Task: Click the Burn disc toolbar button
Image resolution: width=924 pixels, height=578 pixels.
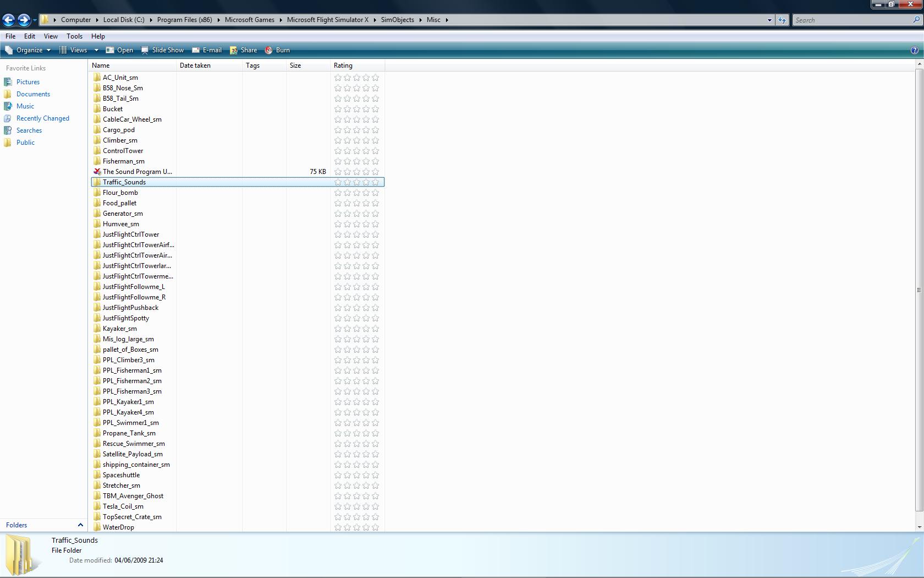Action: pyautogui.click(x=277, y=50)
